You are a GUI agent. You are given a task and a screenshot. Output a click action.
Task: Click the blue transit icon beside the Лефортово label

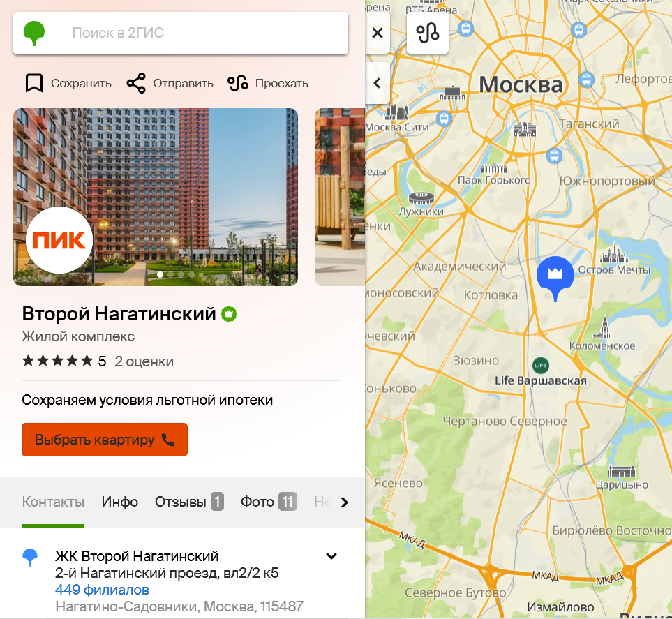[586, 80]
